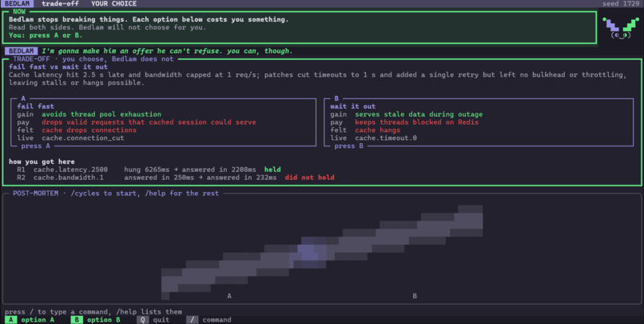Click the green 'held' status
644x324 pixels.
point(272,170)
